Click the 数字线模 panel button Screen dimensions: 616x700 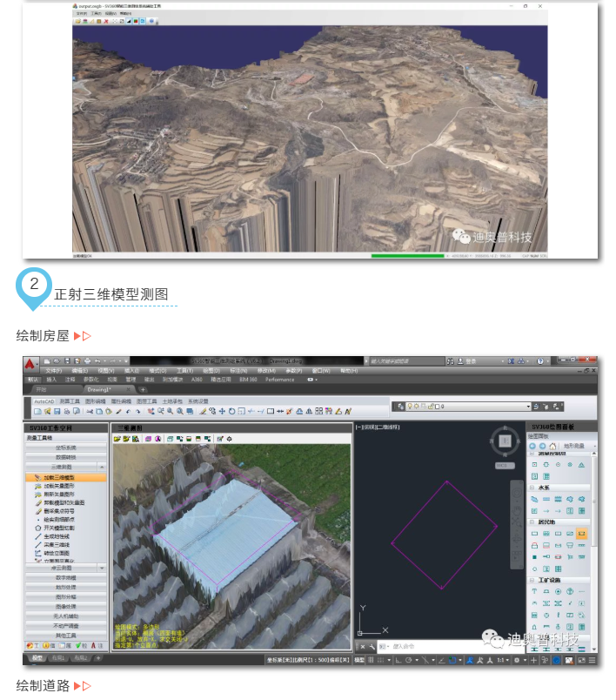tap(66, 578)
